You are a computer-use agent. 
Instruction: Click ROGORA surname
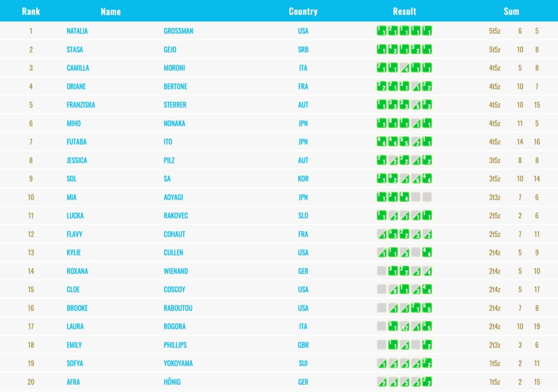175,327
